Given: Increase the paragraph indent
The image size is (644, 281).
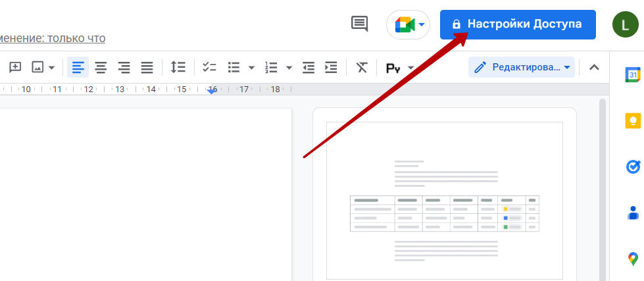Looking at the screenshot, I should point(331,67).
